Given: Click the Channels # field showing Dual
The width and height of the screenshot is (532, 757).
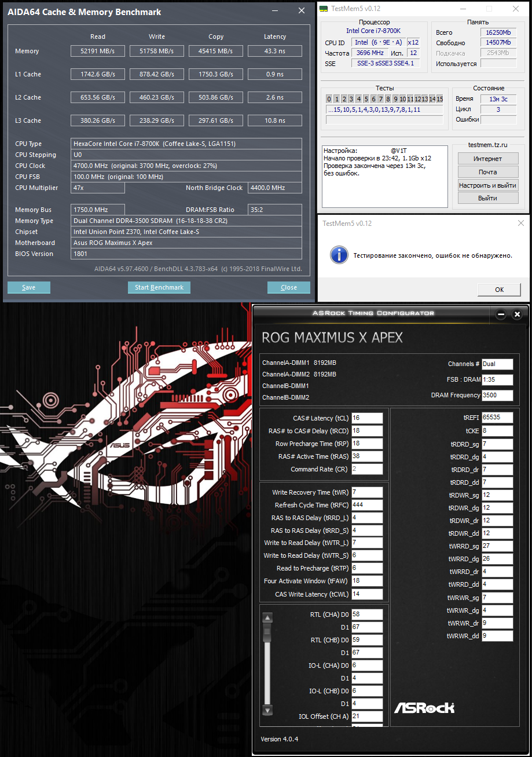Looking at the screenshot, I should coord(497,364).
